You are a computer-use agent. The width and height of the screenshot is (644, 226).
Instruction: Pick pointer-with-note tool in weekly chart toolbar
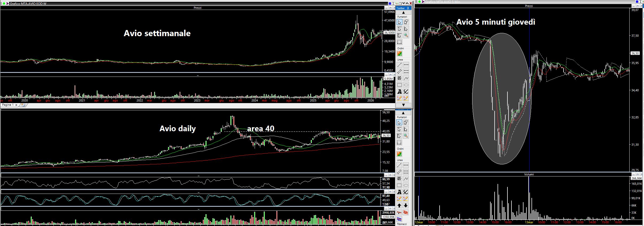point(406,22)
